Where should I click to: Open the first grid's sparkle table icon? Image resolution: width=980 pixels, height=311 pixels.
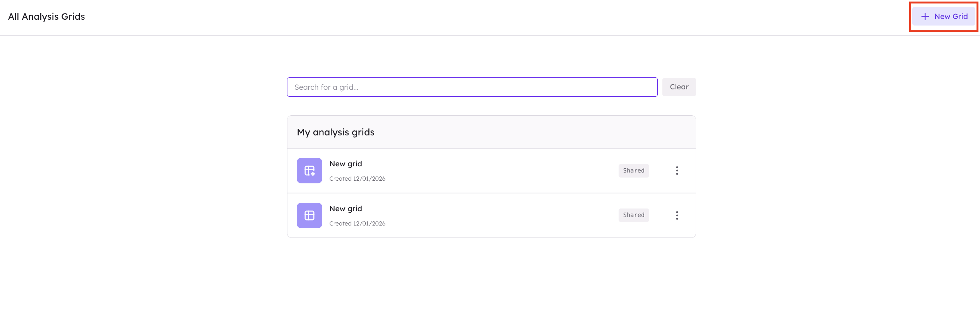pos(309,171)
